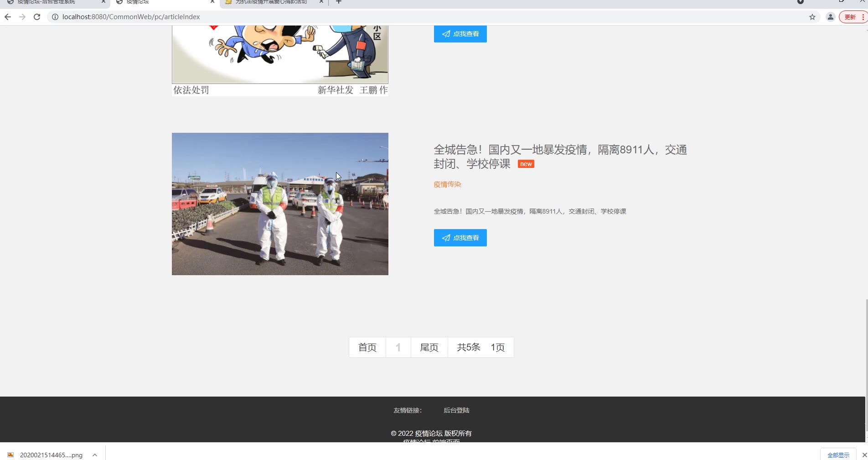Click the paper plane icon on 全城告急 button
This screenshot has height=460, width=868.
click(x=446, y=238)
